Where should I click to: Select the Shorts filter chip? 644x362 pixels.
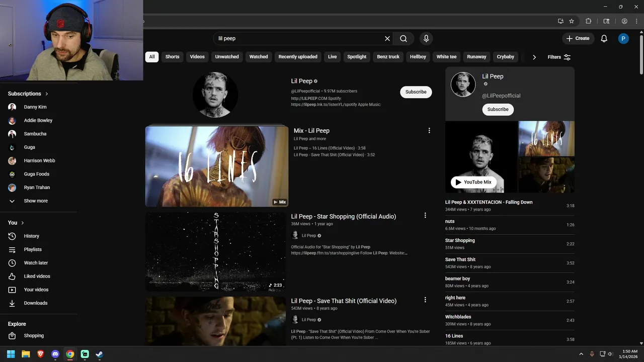(x=173, y=57)
